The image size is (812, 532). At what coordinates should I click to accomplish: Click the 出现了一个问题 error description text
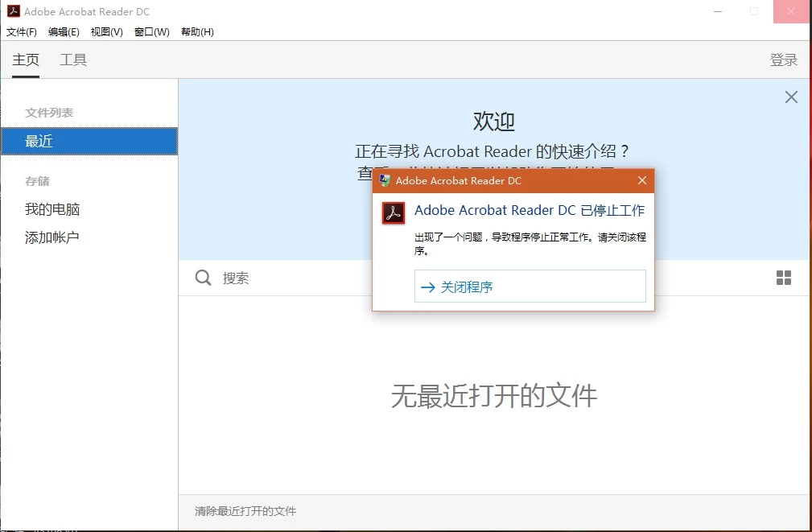[x=530, y=244]
